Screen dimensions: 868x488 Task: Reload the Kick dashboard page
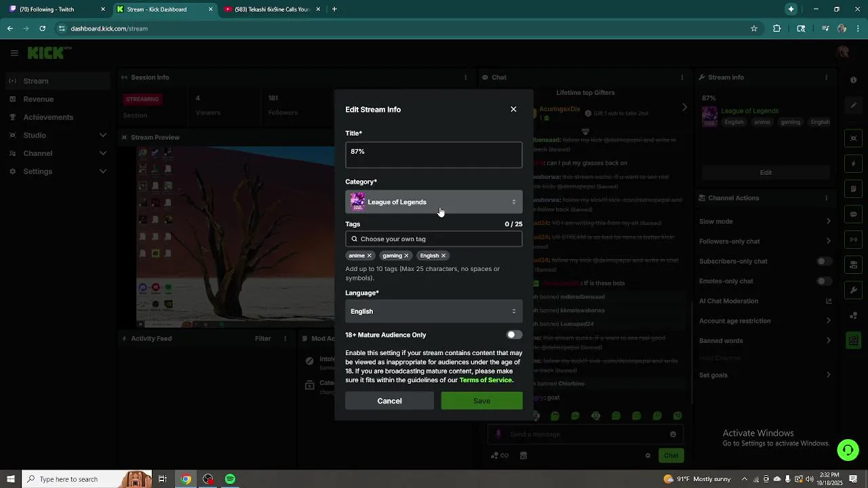[42, 28]
